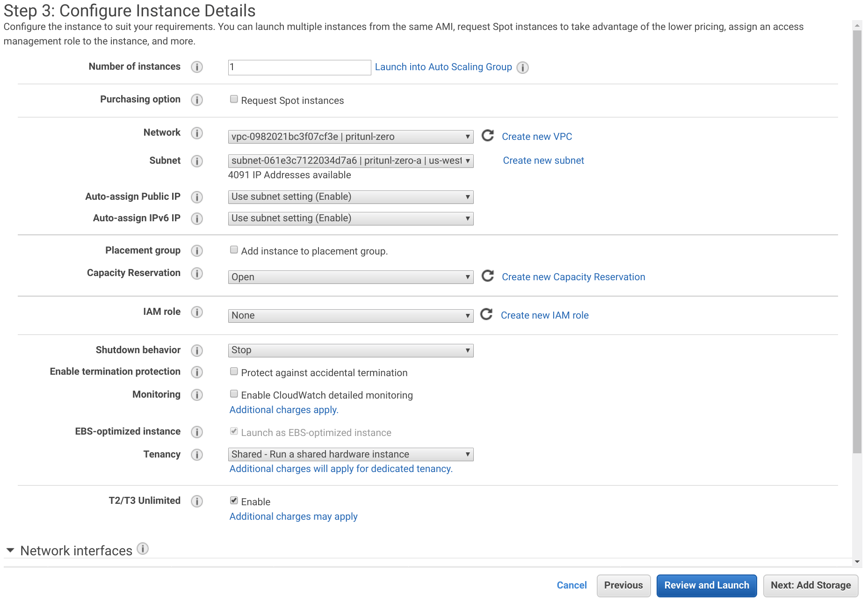Open Auto-assign IPv6 IP dropdown
The height and width of the screenshot is (603, 868).
pos(351,218)
